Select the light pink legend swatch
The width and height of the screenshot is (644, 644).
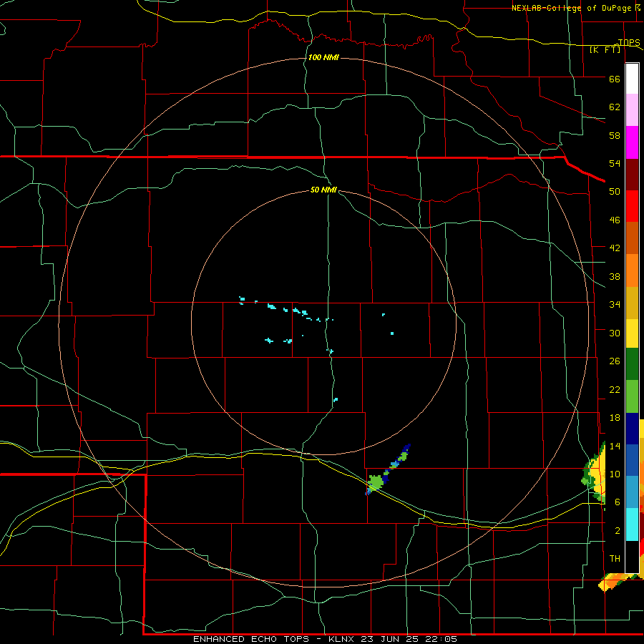coord(632,109)
